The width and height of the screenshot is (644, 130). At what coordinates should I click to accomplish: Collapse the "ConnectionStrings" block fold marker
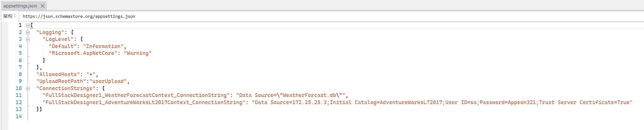pos(27,89)
